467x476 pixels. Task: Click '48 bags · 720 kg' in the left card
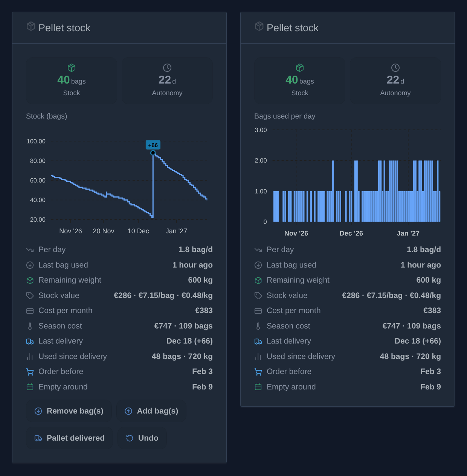182,356
